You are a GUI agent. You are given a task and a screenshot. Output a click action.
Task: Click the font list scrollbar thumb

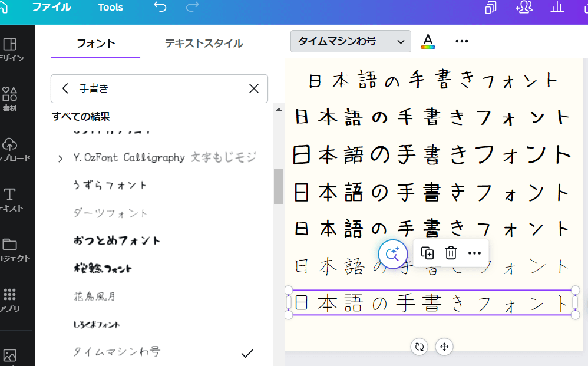[x=278, y=186]
